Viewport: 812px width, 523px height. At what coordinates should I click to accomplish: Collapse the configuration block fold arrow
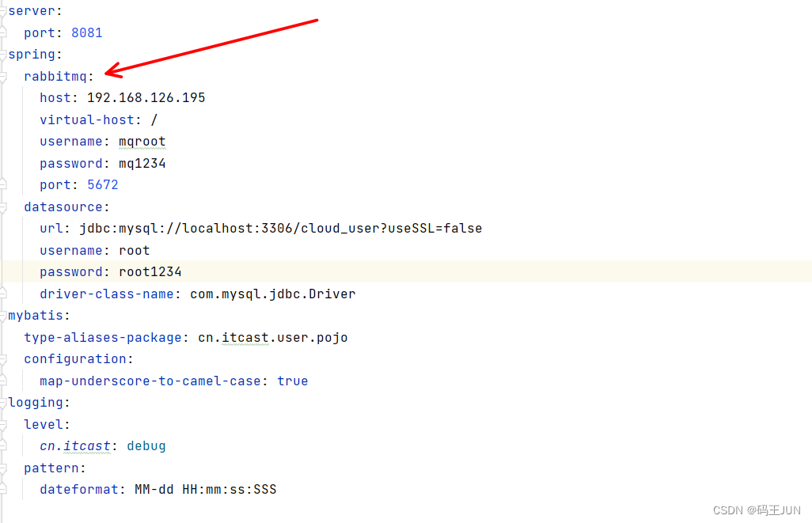(3, 358)
